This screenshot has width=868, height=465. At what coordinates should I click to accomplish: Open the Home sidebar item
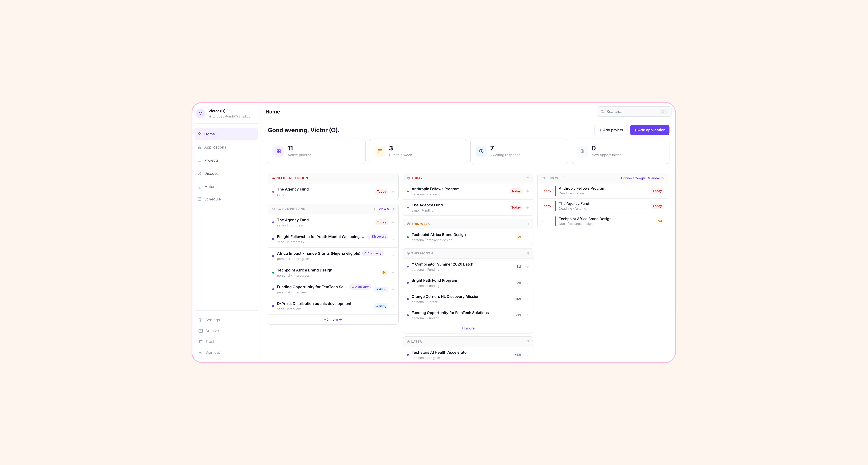[x=226, y=134]
